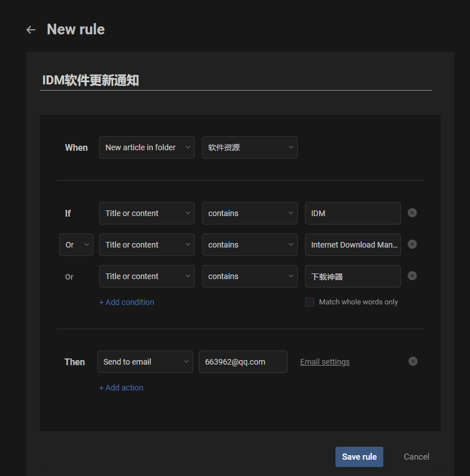
Task: Click the Add condition link
Action: [127, 302]
